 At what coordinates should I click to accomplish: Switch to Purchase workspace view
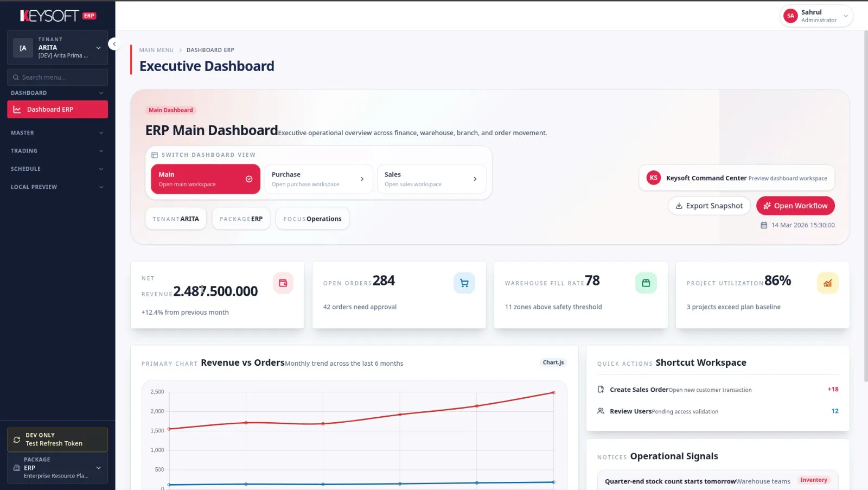point(318,179)
